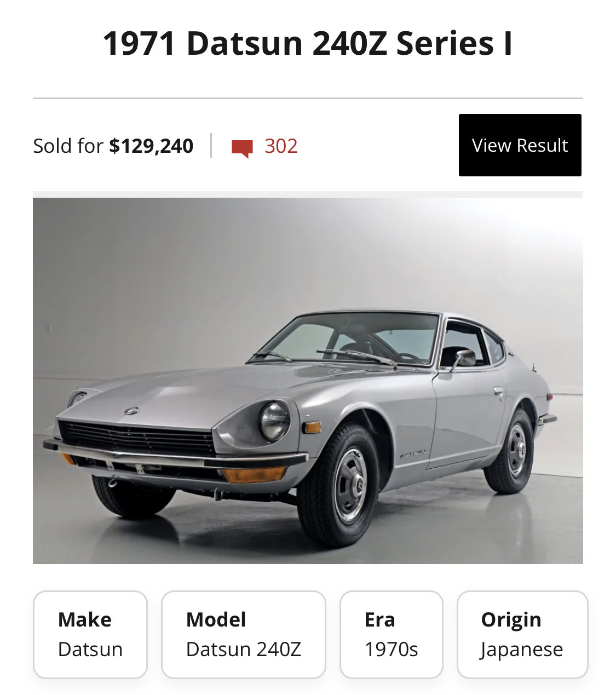The width and height of the screenshot is (616, 695).
Task: Click the View Result button
Action: (x=520, y=145)
